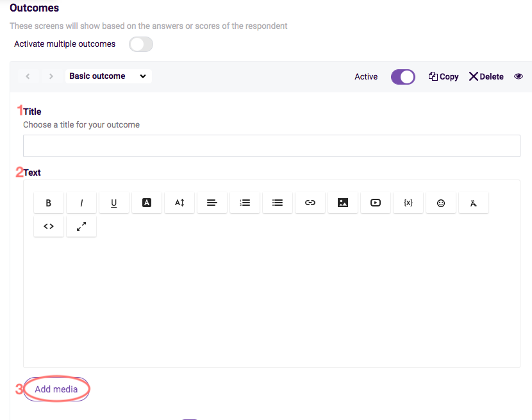The width and height of the screenshot is (532, 420).
Task: Go to the previous outcome with the left chevron
Action: (x=28, y=76)
